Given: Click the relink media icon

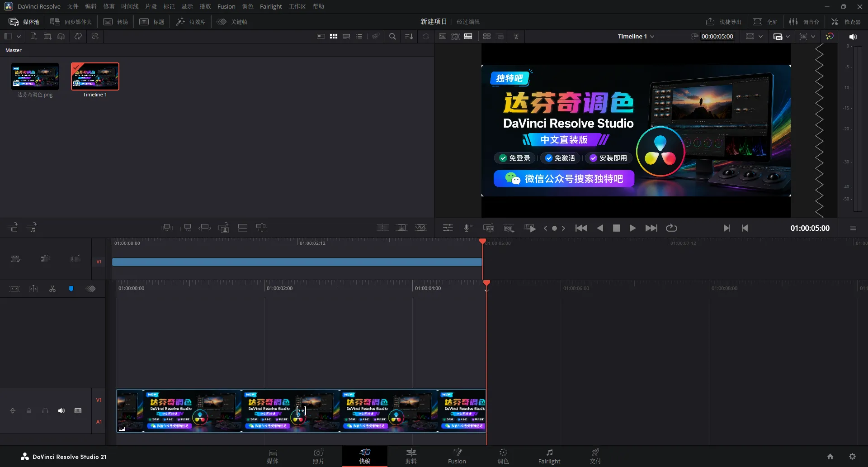Looking at the screenshot, I should tap(94, 36).
